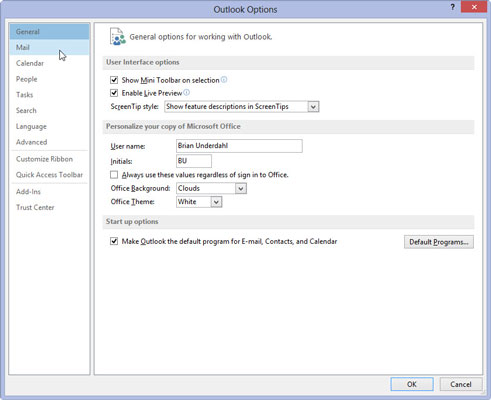
Task: Check Always use these values regardless of sign in
Action: [114, 175]
